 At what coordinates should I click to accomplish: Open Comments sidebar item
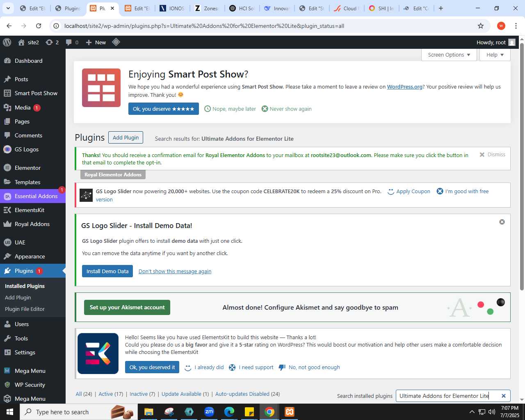pos(33,135)
